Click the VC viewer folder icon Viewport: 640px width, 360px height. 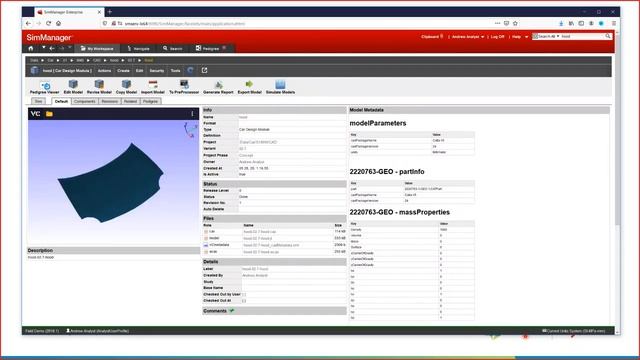49,114
